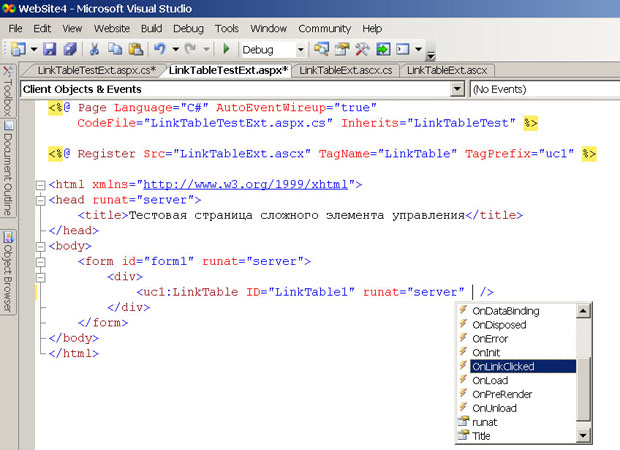Screen dimensions: 620x450
Task: Open the Other Windows dropdown arrow
Action: (x=419, y=49)
